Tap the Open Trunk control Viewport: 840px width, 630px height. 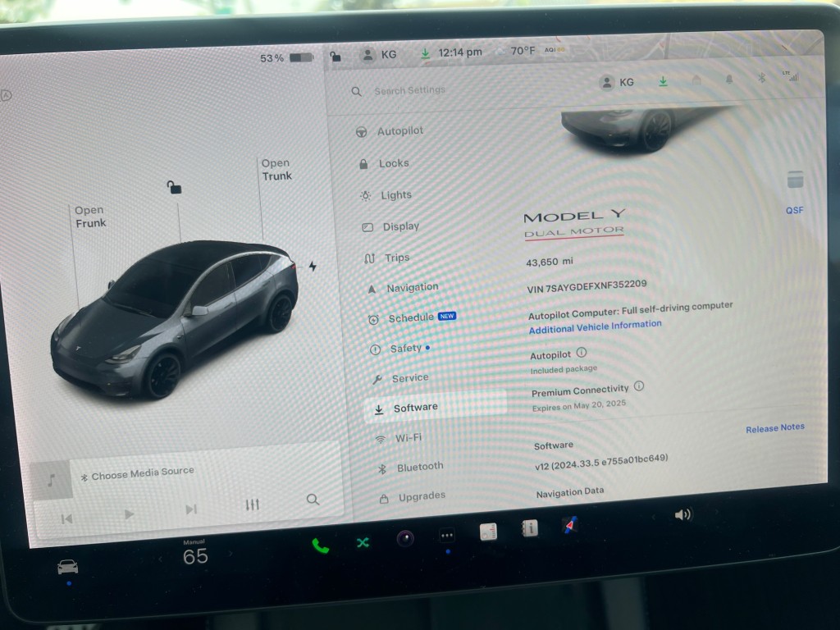pyautogui.click(x=276, y=169)
